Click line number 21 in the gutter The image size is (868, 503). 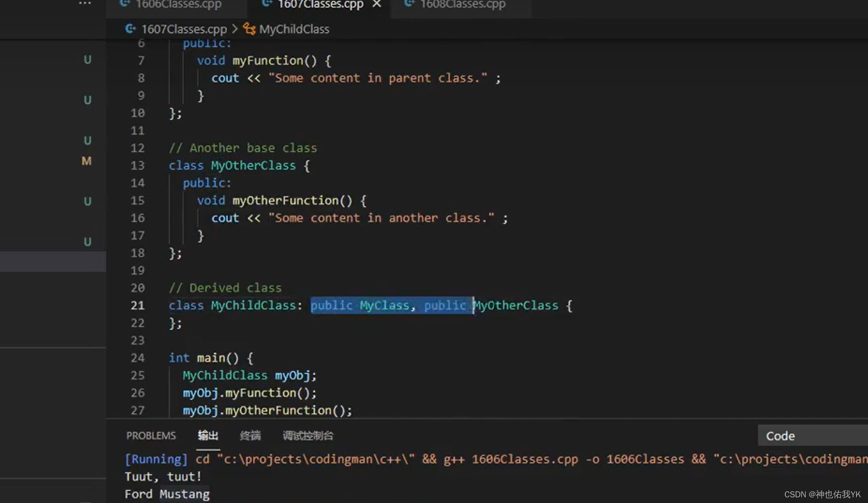[x=137, y=305]
